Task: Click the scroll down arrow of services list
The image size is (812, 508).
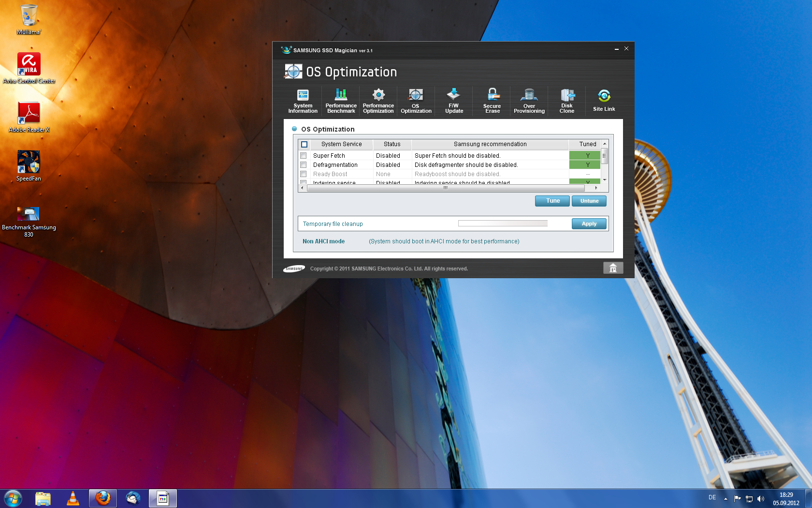Action: point(604,180)
